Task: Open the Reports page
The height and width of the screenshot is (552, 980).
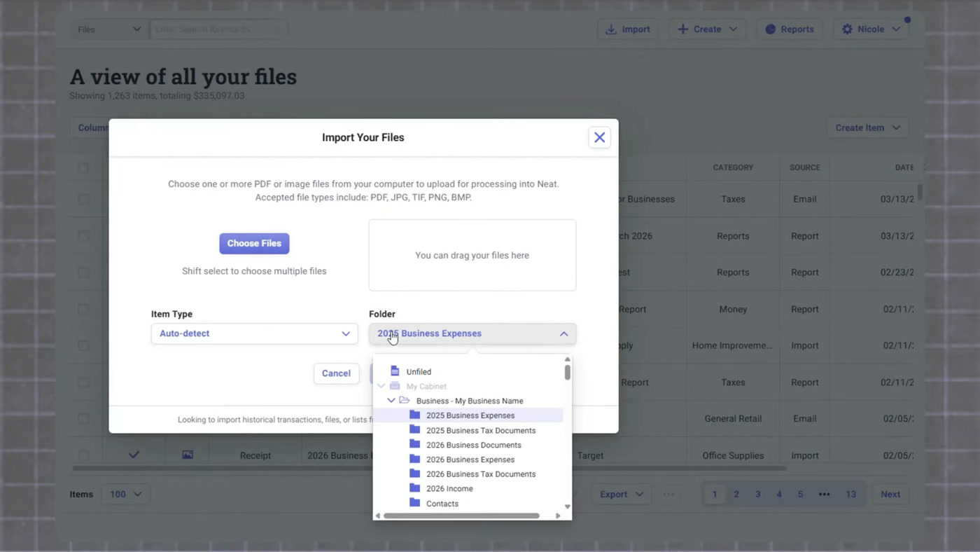Action: click(790, 29)
